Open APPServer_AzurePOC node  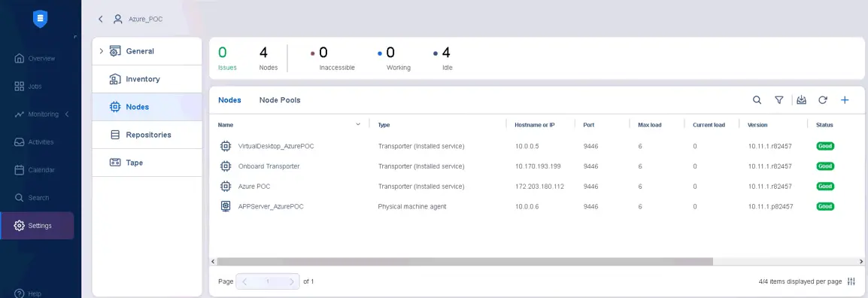pyautogui.click(x=270, y=206)
